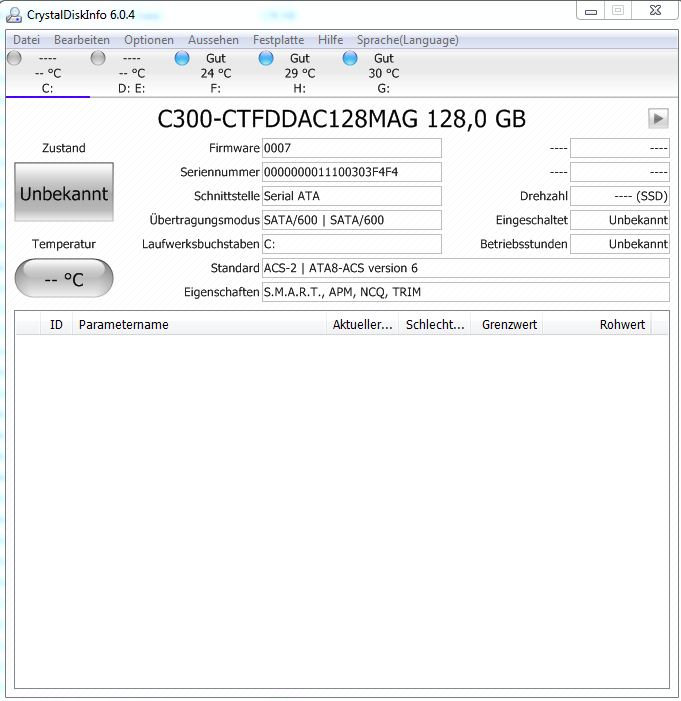Click the Eigenschaften field with TRIM
Viewport: 681px width, 701px height.
(x=465, y=292)
